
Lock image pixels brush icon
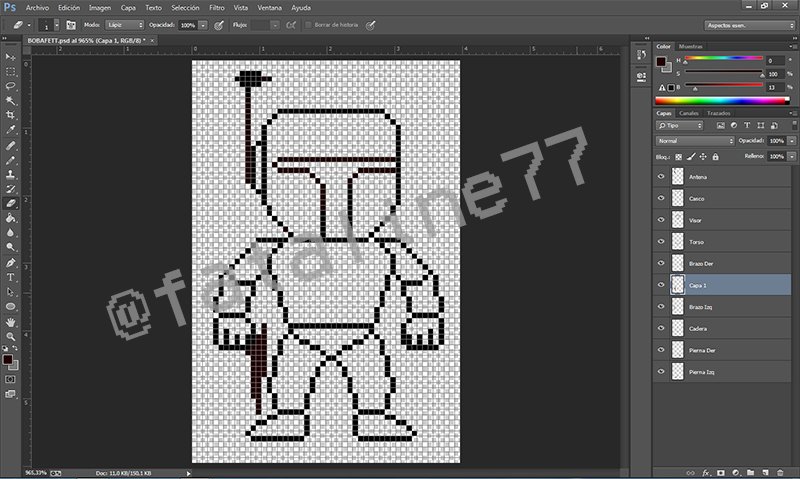tap(691, 157)
